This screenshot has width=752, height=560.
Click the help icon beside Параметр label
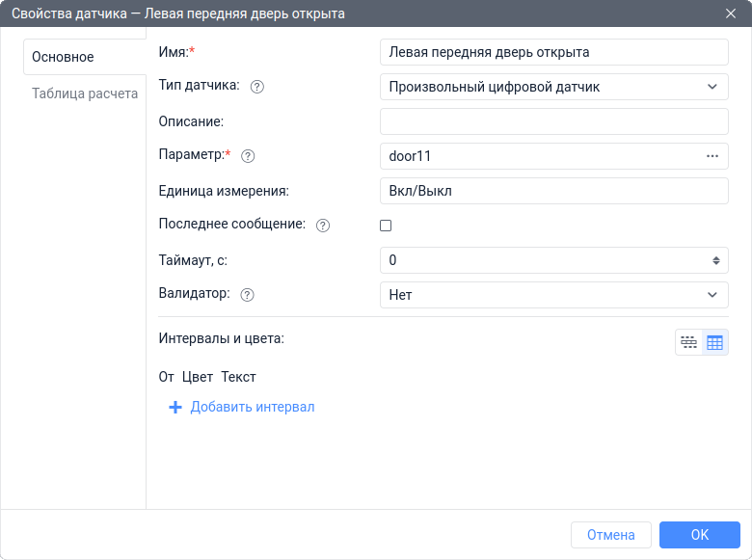(248, 156)
